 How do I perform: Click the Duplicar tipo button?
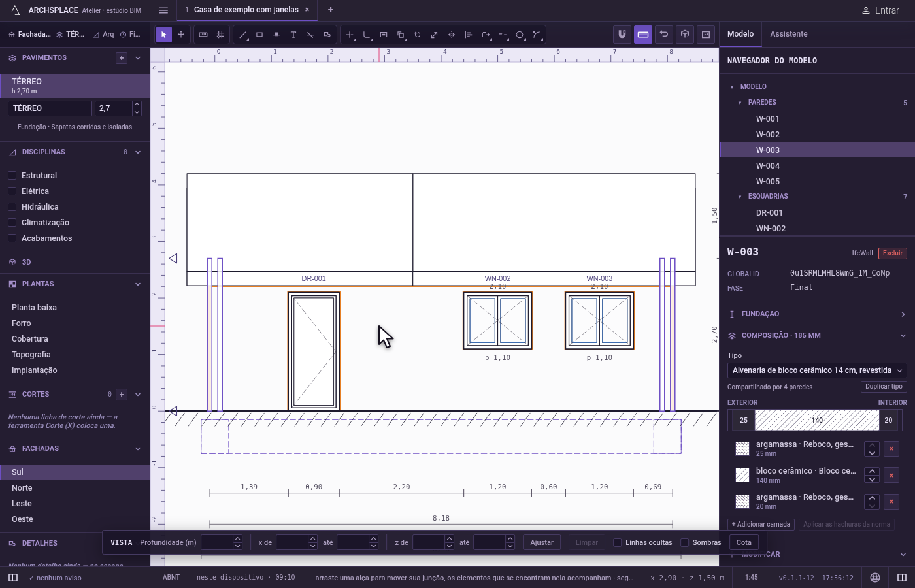(x=884, y=387)
